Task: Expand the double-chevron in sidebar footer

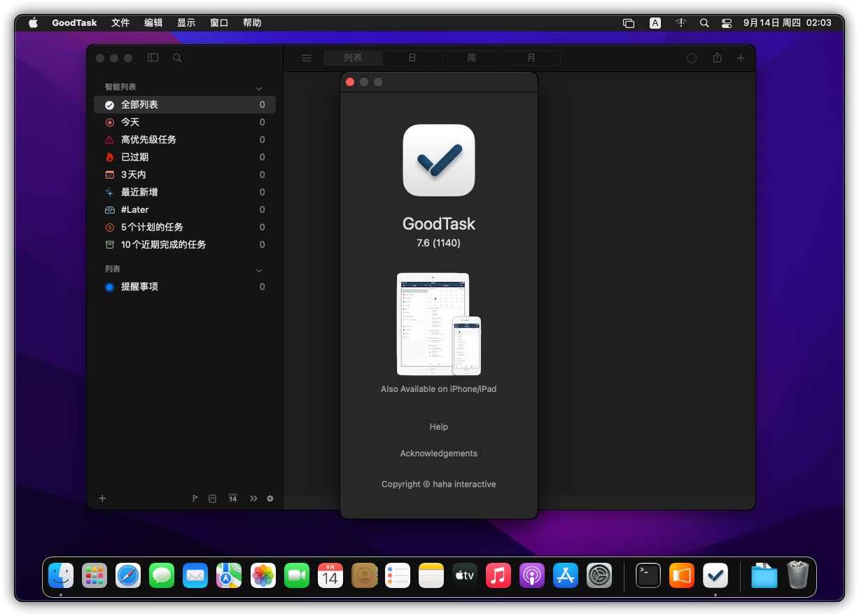Action: pyautogui.click(x=253, y=498)
